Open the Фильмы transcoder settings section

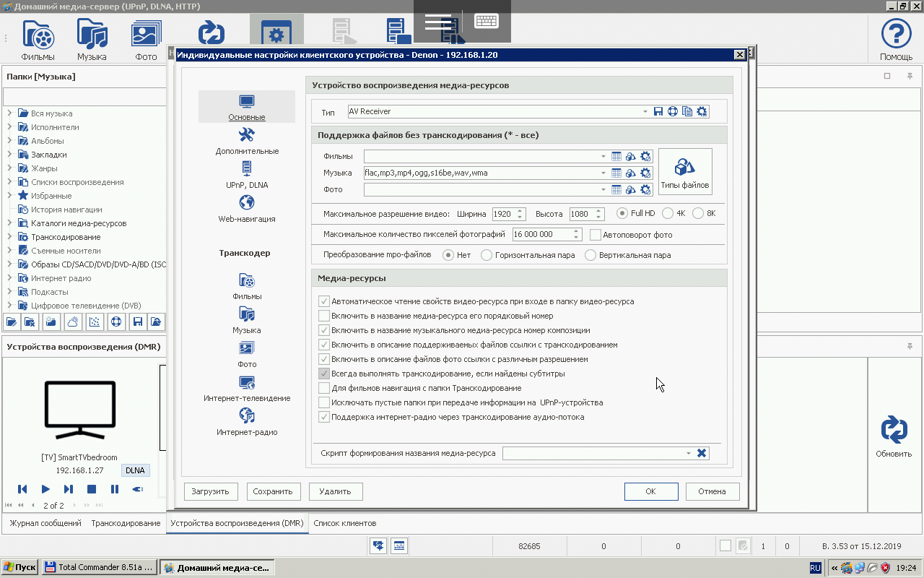click(x=247, y=285)
